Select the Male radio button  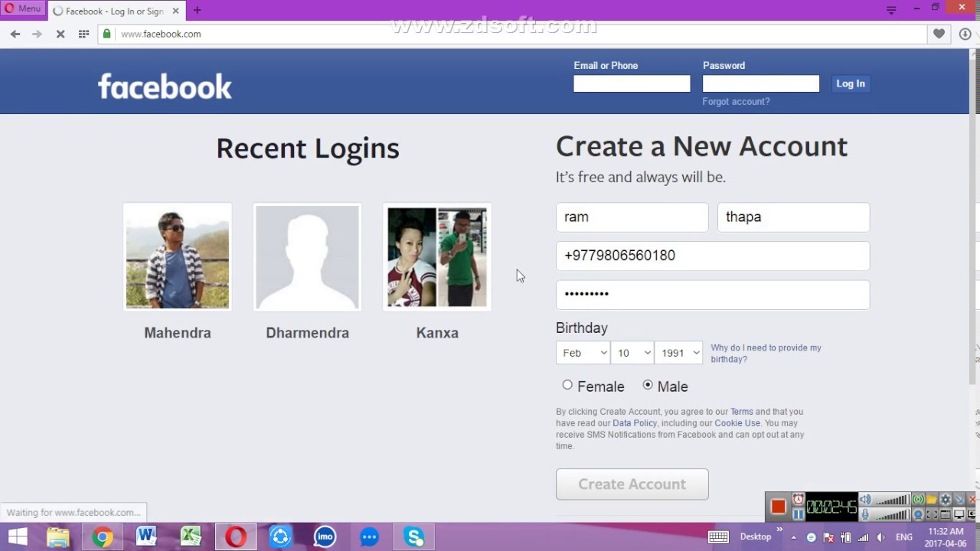tap(648, 385)
